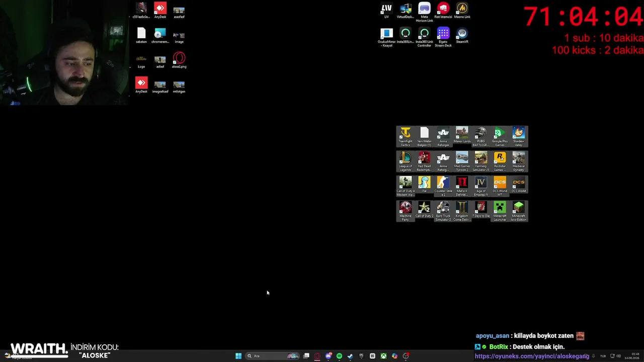
Task: Select the Medieval Dynasty shortcut
Action: (519, 162)
